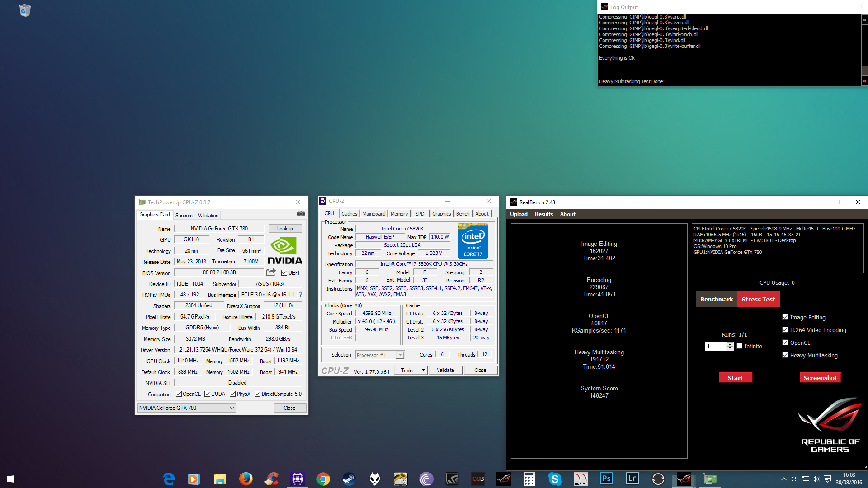Screen dimensions: 868x488
Task: Launch Google Chrome from the taskbar
Action: click(x=323, y=479)
